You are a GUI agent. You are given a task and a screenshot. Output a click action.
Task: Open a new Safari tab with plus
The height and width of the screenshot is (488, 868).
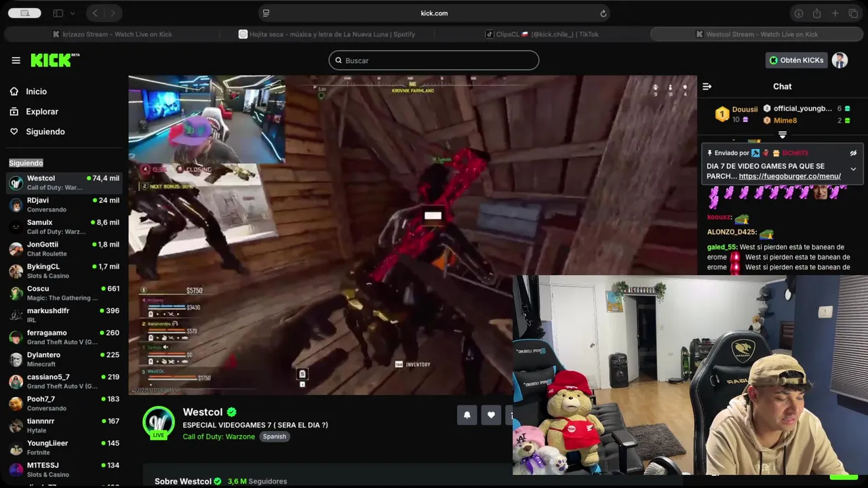click(835, 13)
